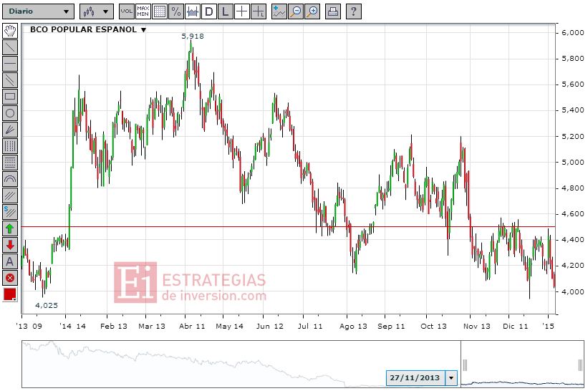Zoom out with the minus magnifier
This screenshot has height=391, width=588.
click(296, 11)
